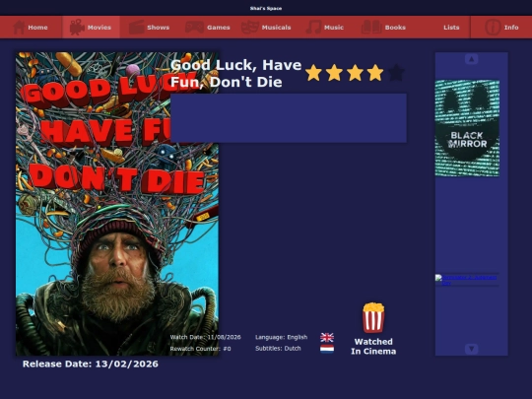Click the 'Shai's Space' page title

(x=266, y=8)
